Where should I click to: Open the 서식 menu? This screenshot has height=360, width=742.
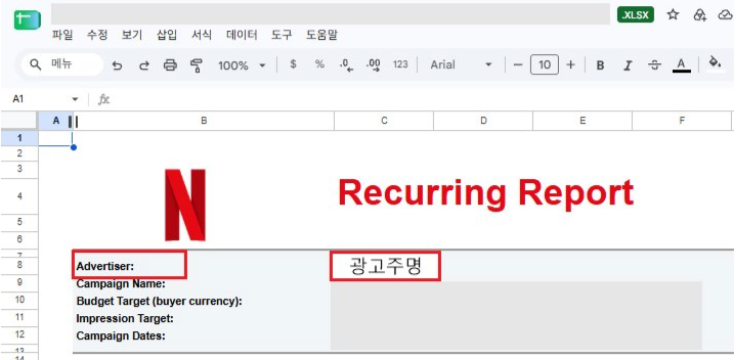tap(202, 35)
